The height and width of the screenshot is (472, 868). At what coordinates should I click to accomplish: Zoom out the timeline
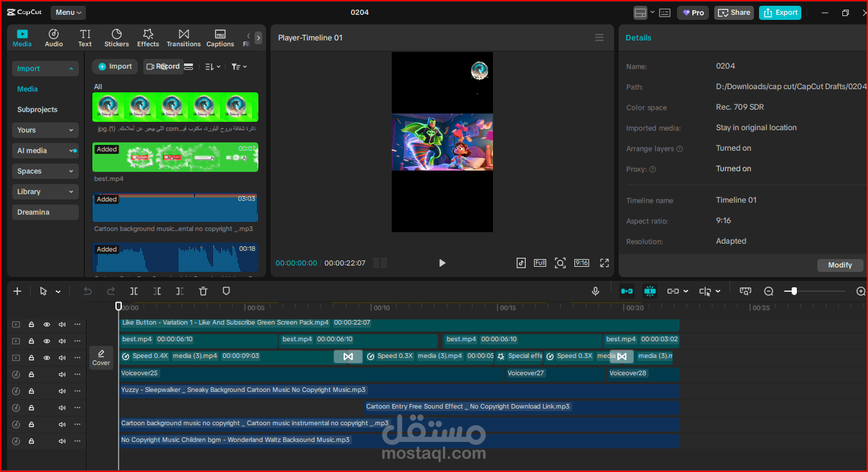(x=769, y=291)
